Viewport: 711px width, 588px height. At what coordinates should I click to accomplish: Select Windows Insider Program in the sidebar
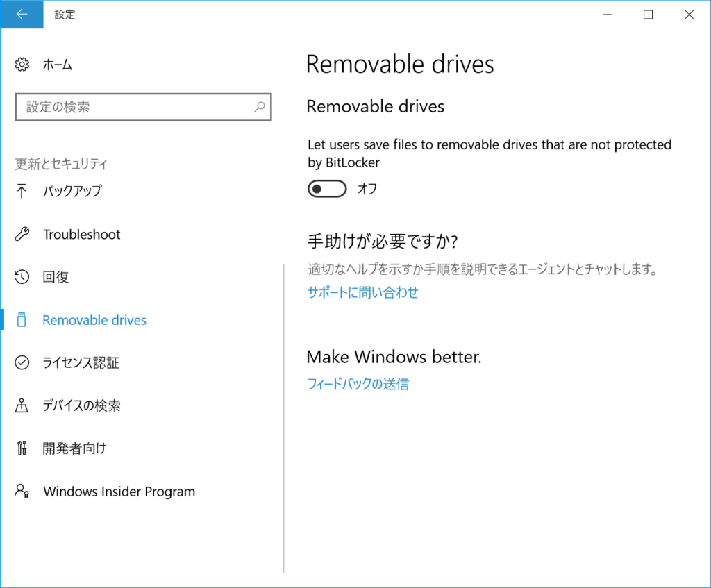(119, 492)
